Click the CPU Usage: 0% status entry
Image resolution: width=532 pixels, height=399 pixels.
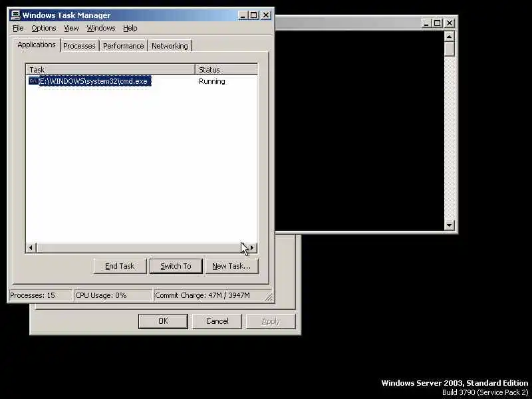click(x=112, y=295)
